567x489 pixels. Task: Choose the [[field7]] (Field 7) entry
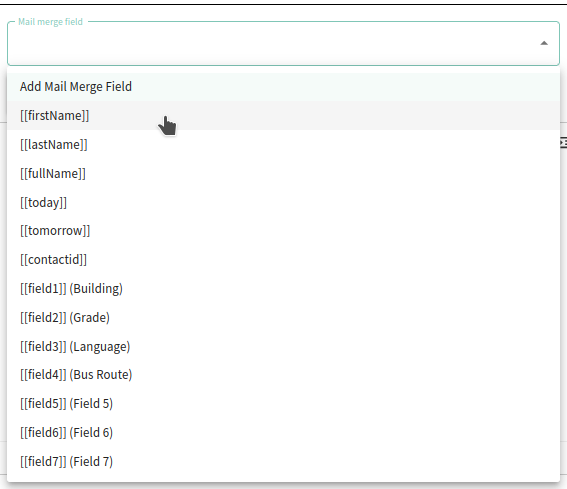[x=283, y=462]
